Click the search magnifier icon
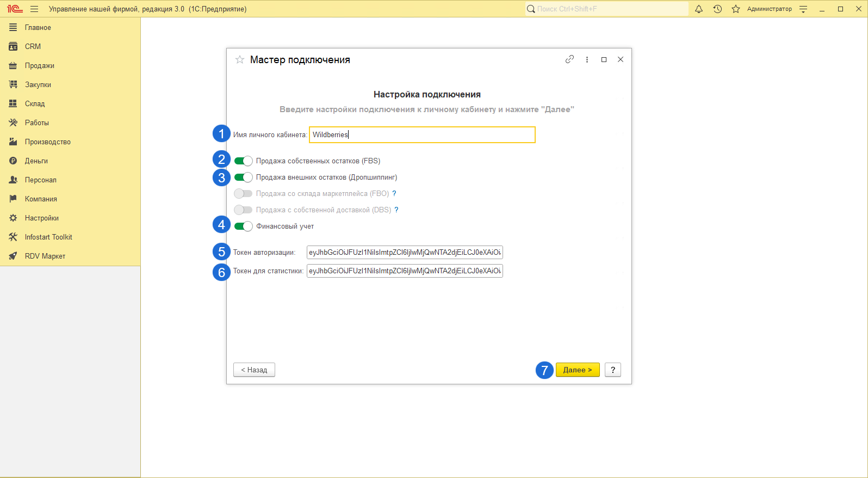 click(531, 9)
